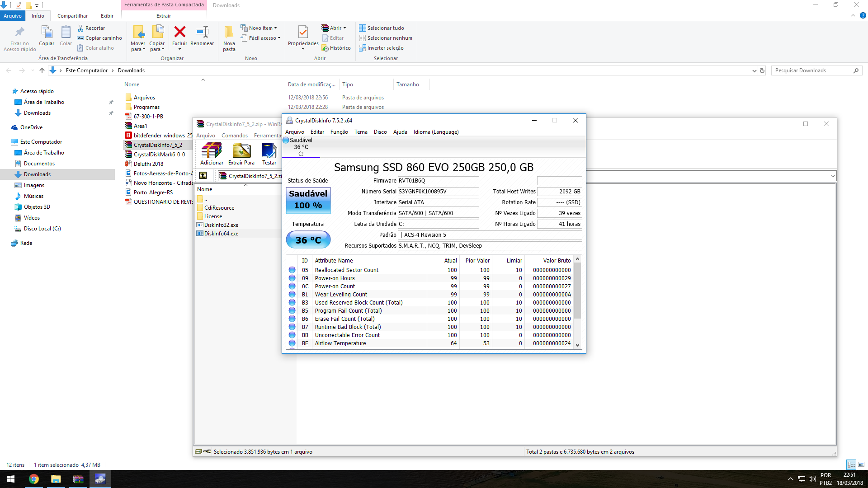Open recent locations dropdown in Explorer
868x488 pixels.
click(x=32, y=70)
